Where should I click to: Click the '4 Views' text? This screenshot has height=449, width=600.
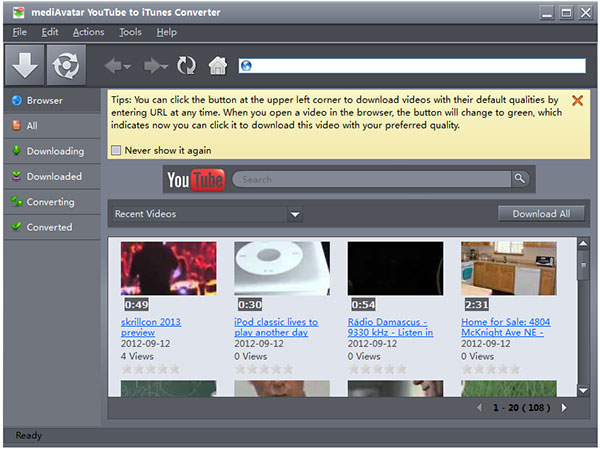click(137, 356)
